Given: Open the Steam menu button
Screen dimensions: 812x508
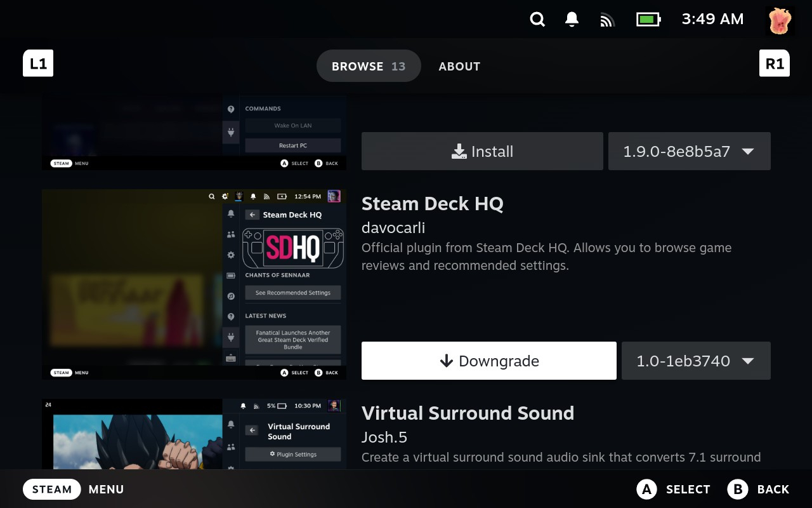Looking at the screenshot, I should [x=52, y=489].
